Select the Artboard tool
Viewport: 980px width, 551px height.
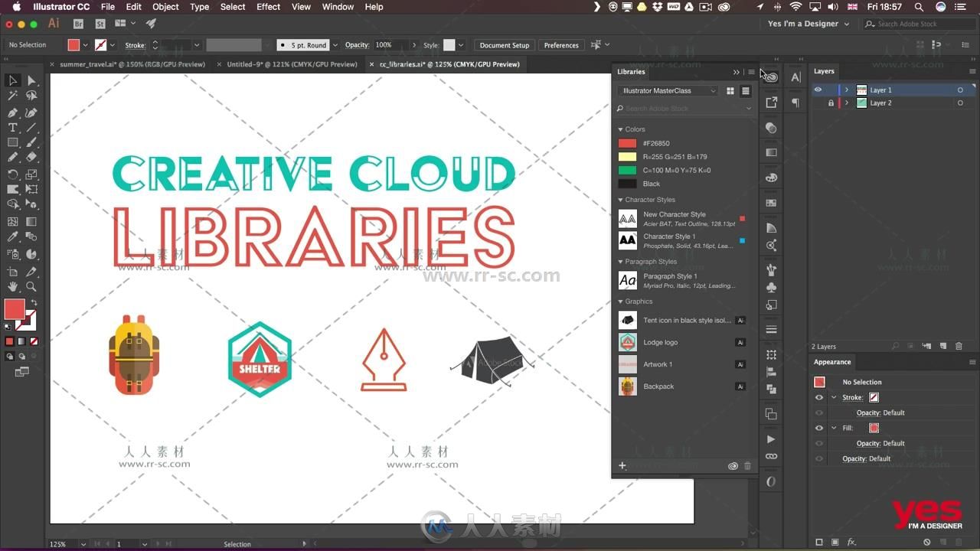13,272
